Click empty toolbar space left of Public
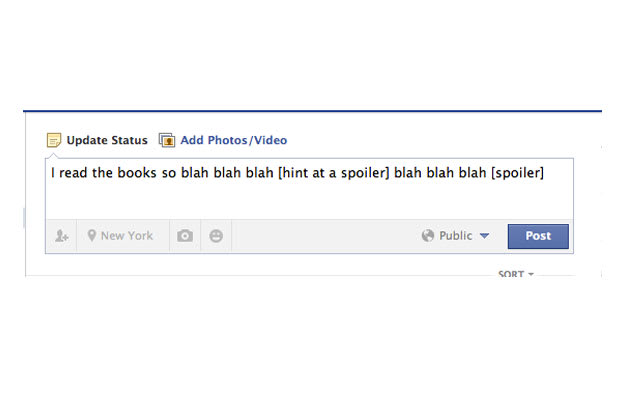The width and height of the screenshot is (620, 400). pyautogui.click(x=324, y=236)
